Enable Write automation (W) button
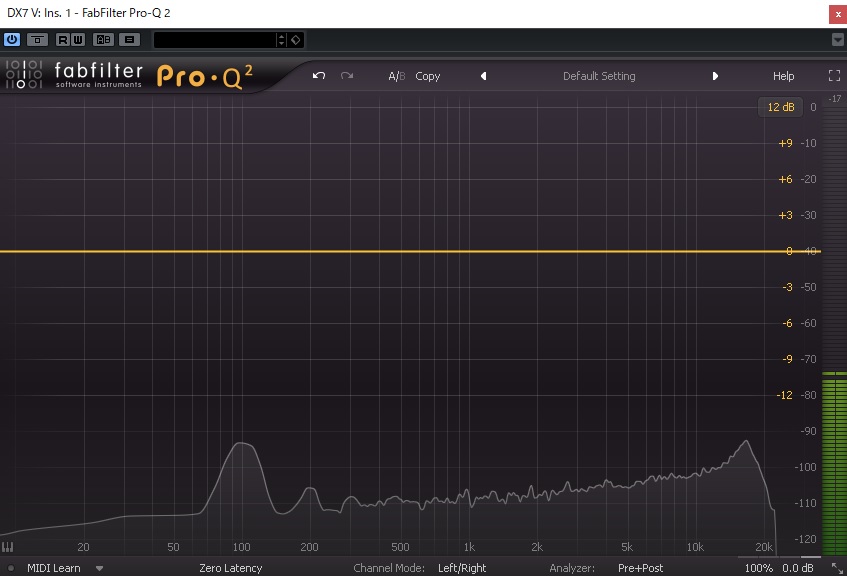The image size is (847, 576). click(x=78, y=39)
